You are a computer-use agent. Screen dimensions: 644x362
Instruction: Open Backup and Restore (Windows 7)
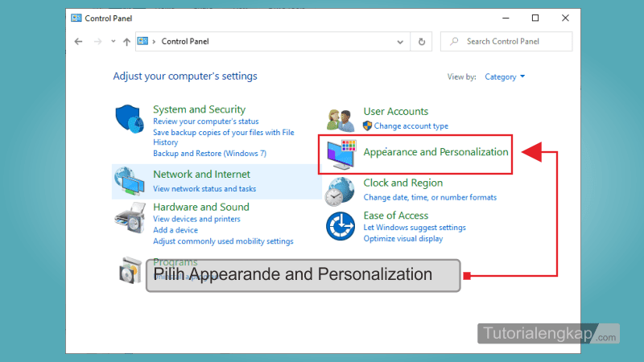click(x=209, y=154)
